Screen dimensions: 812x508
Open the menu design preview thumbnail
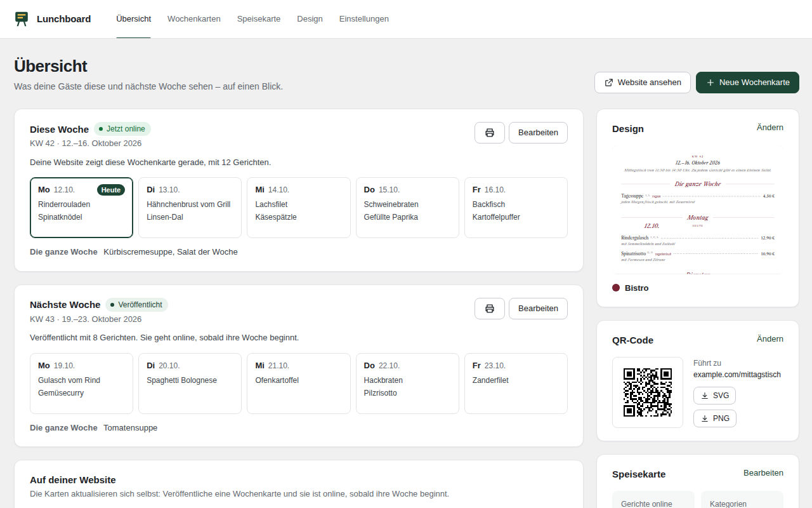pos(698,210)
